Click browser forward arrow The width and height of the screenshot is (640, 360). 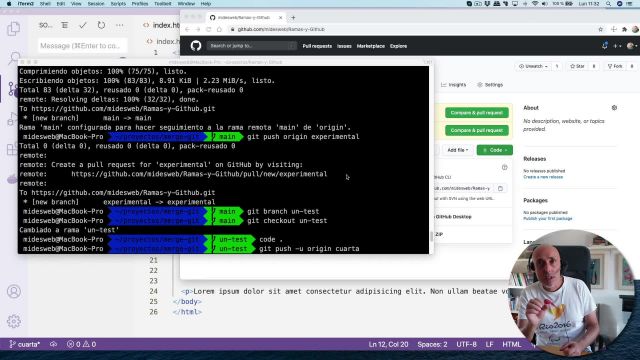198,29
